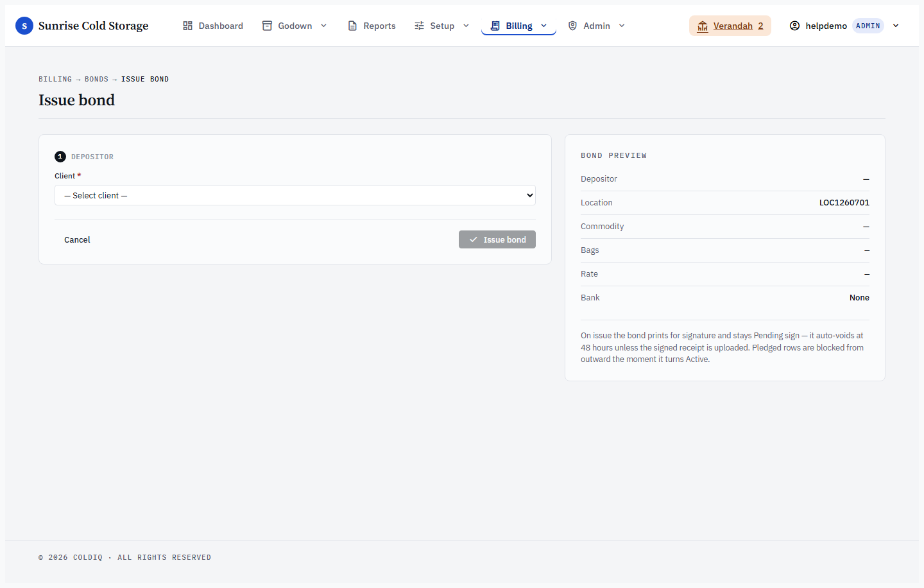Click the Rate row label

coord(589,273)
